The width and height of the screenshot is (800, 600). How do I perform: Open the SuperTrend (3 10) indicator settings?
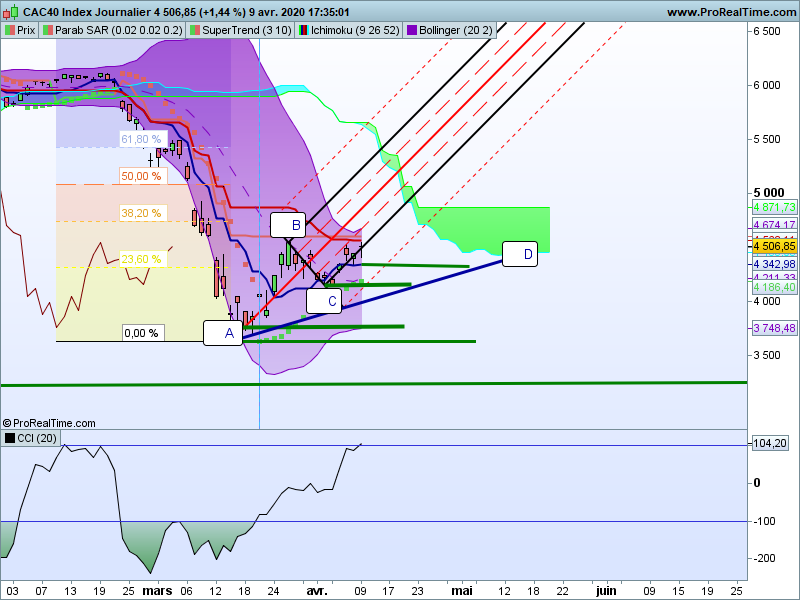pos(241,30)
